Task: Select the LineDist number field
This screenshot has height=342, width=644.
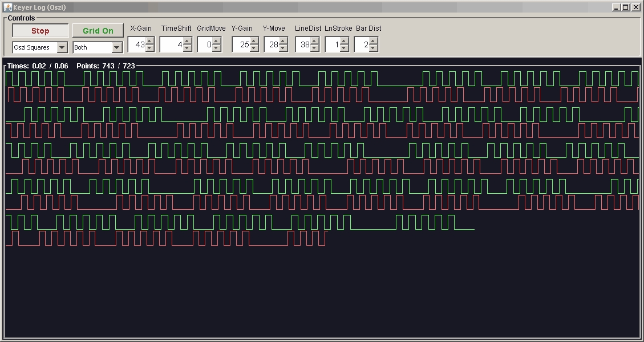Action: (x=303, y=44)
